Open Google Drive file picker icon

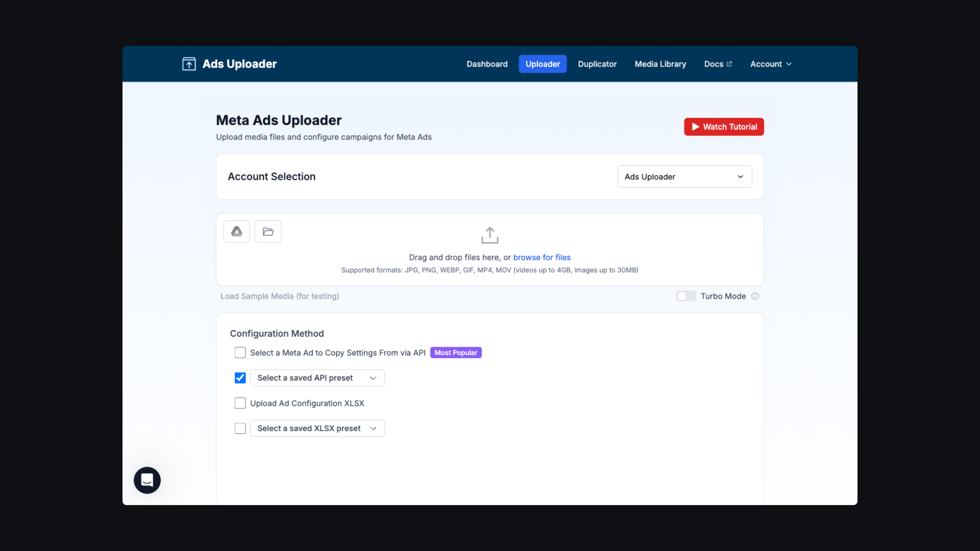pos(237,232)
